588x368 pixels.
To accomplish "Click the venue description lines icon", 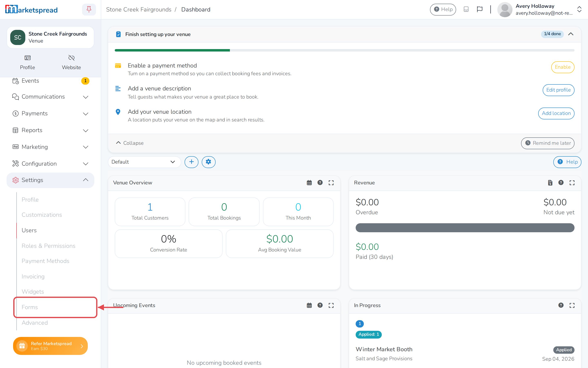I will pos(118,89).
